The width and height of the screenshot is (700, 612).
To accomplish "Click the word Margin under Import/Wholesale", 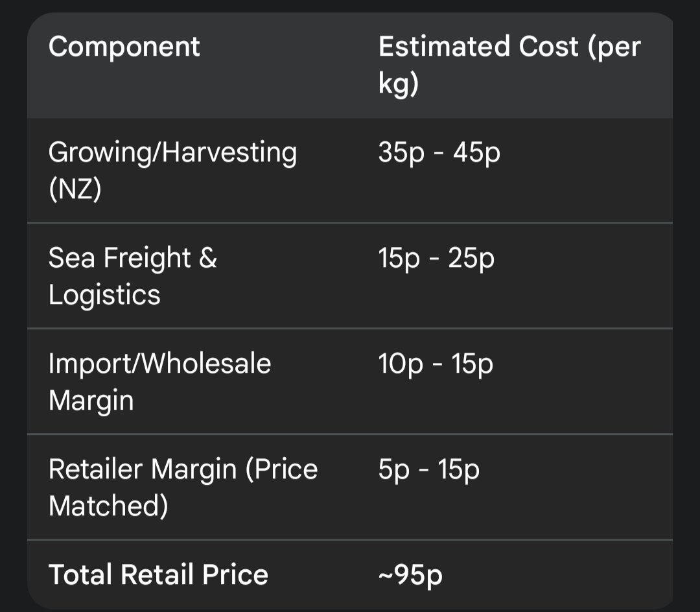I will point(91,401).
